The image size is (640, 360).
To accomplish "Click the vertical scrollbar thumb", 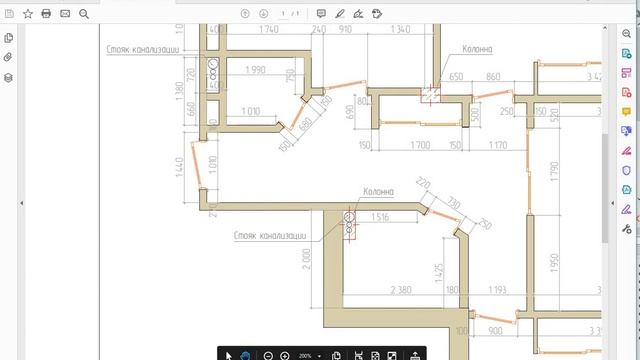I will 605,188.
